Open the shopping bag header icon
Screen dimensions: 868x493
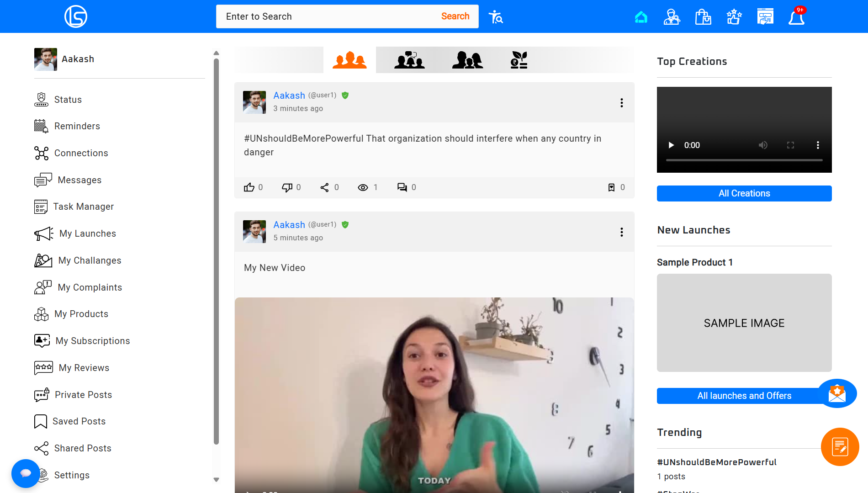point(703,17)
